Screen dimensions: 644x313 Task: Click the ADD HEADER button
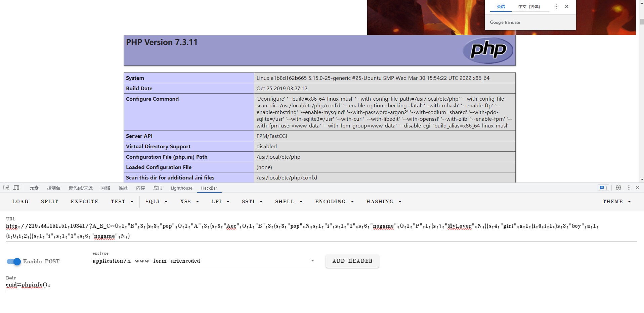(352, 261)
